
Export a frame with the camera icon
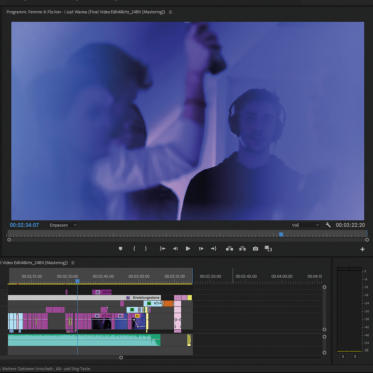(x=255, y=249)
